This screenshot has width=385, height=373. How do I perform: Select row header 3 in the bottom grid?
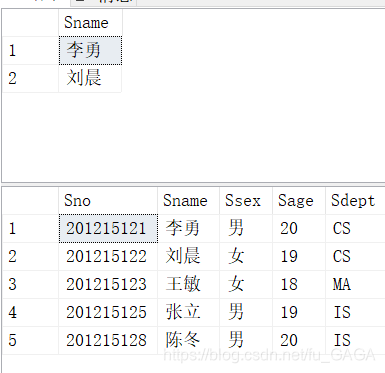pos(31,284)
